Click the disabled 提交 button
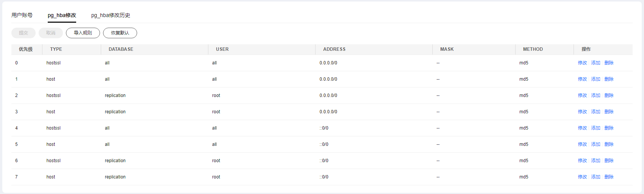This screenshot has width=644, height=194. pyautogui.click(x=23, y=33)
